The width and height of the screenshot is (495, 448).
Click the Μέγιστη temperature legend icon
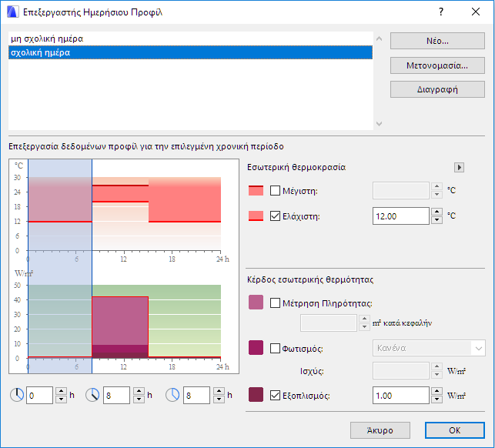[x=256, y=191]
